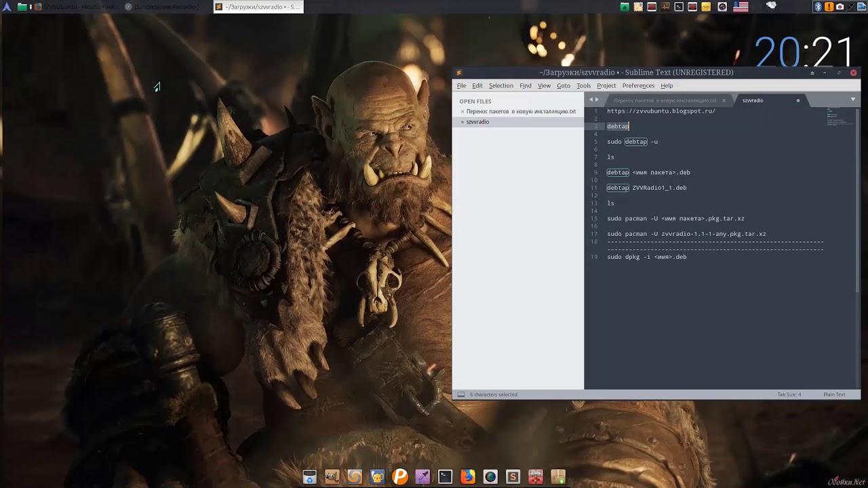868x488 pixels.
Task: Open the Goto menu
Action: point(564,85)
